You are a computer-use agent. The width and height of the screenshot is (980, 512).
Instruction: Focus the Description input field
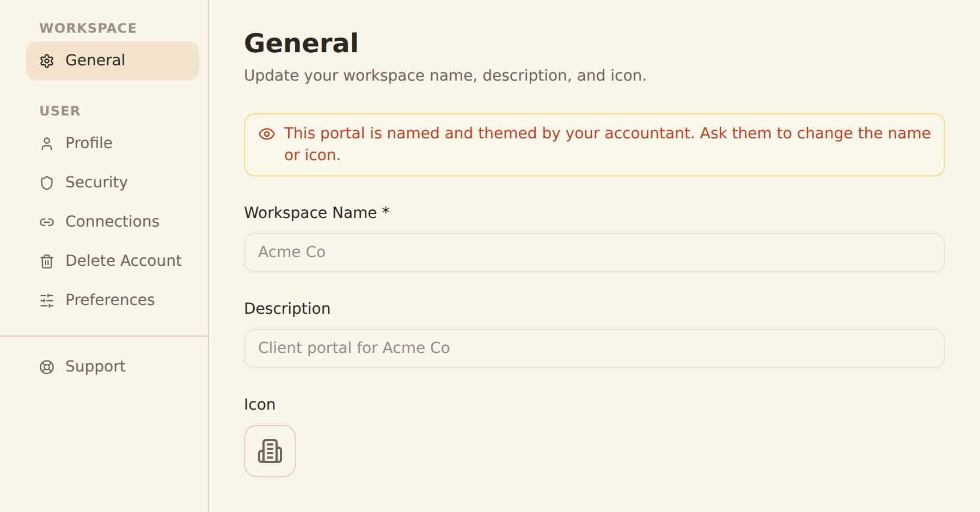coord(595,349)
